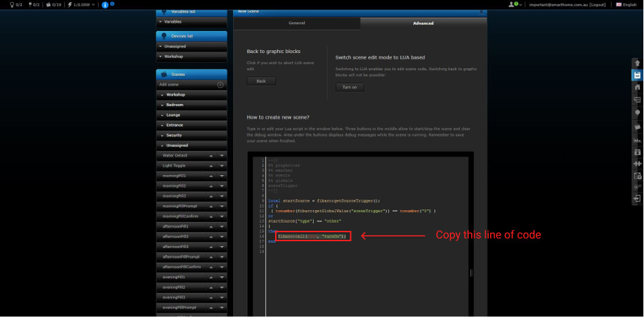This screenshot has height=317, width=644.
Task: Collapse the Unassigned scenes group
Action: coord(192,145)
